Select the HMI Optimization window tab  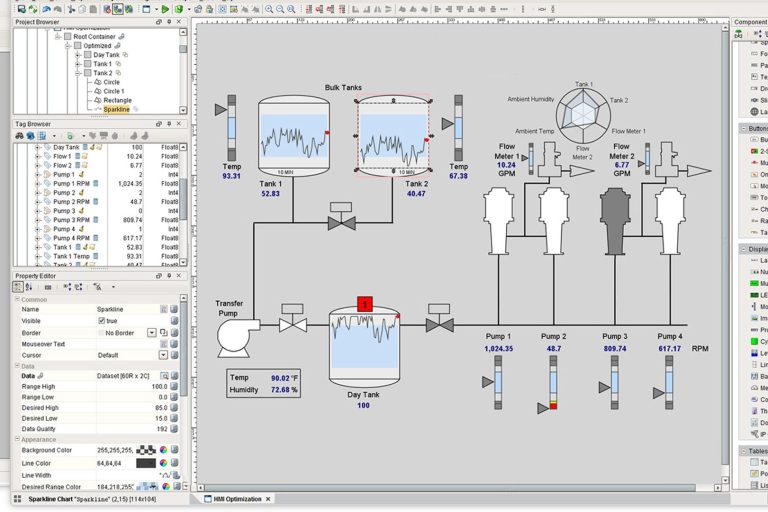point(236,498)
